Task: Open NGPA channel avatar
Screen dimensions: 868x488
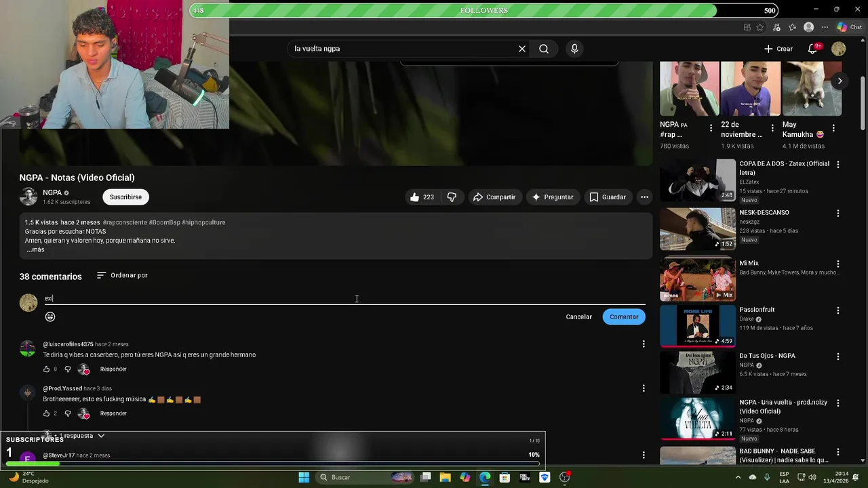Action: pyautogui.click(x=28, y=197)
